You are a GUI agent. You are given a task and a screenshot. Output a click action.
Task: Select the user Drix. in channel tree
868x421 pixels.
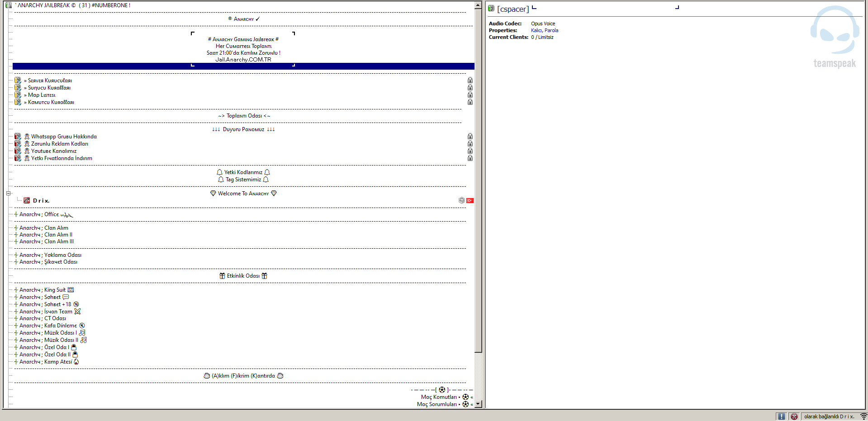point(41,200)
